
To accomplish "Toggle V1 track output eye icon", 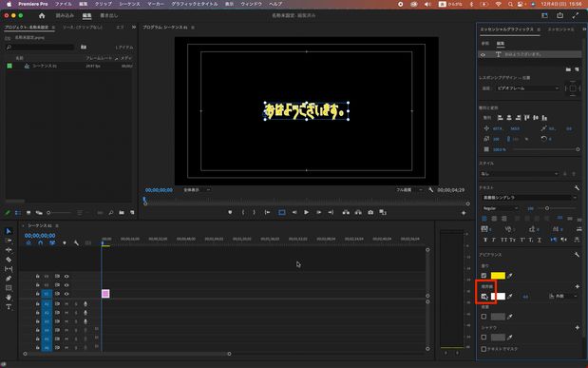I will point(66,294).
